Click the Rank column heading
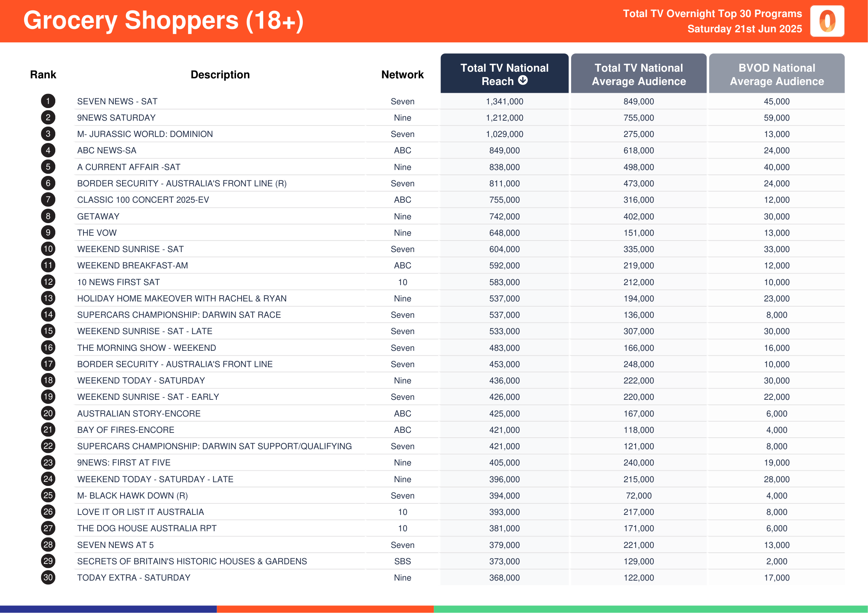This screenshot has width=868, height=614. point(43,75)
